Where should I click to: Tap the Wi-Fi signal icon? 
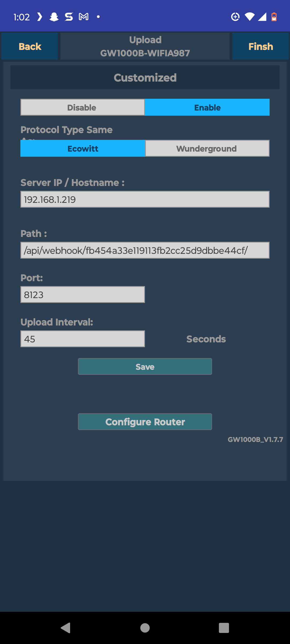coord(249,17)
